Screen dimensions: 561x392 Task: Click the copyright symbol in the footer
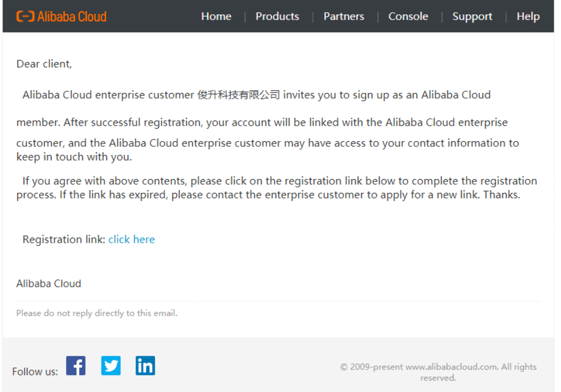pyautogui.click(x=344, y=367)
